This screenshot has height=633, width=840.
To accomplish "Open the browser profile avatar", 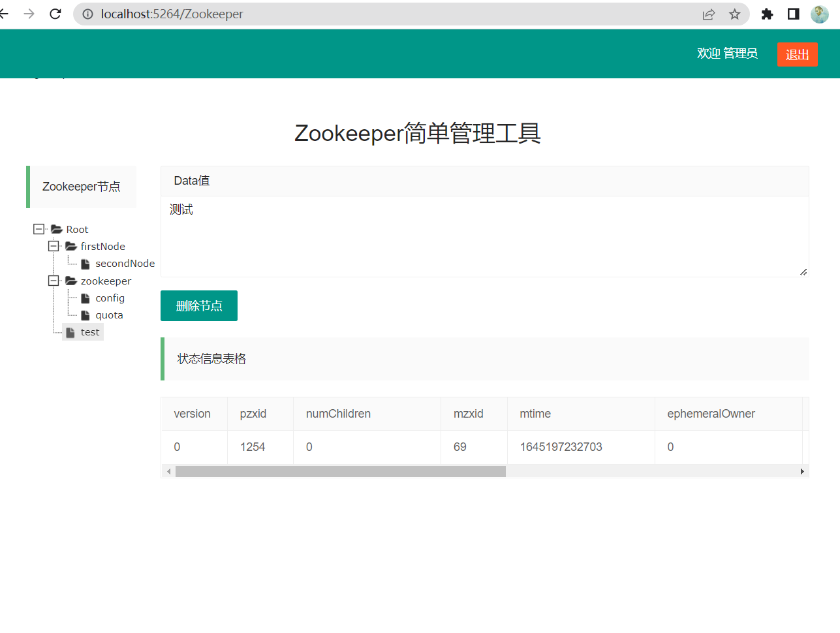I will click(820, 14).
